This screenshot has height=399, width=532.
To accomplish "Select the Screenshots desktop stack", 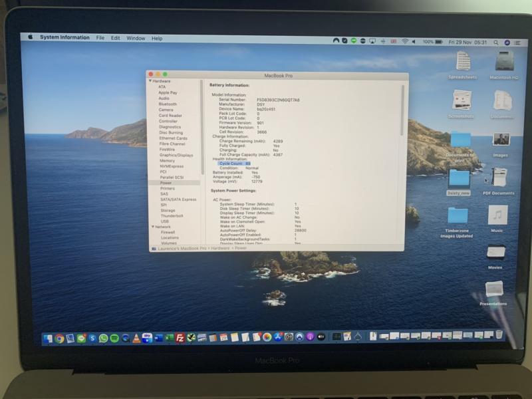I will coord(461,104).
